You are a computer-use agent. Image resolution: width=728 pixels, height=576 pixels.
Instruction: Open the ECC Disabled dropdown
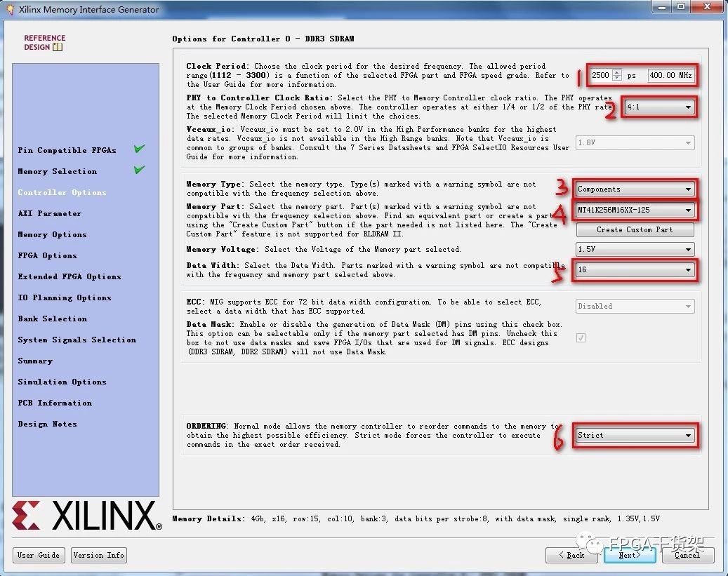click(635, 307)
